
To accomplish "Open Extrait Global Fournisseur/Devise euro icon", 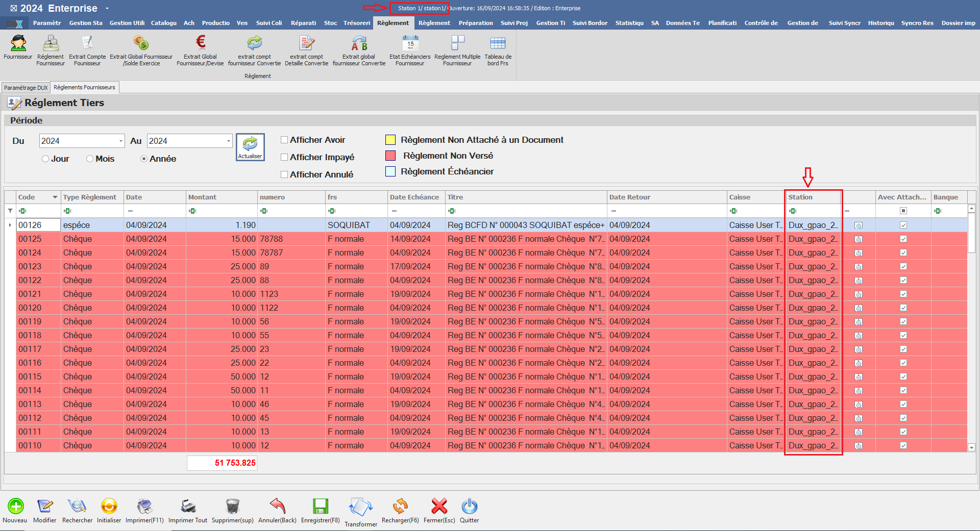I will [x=201, y=42].
